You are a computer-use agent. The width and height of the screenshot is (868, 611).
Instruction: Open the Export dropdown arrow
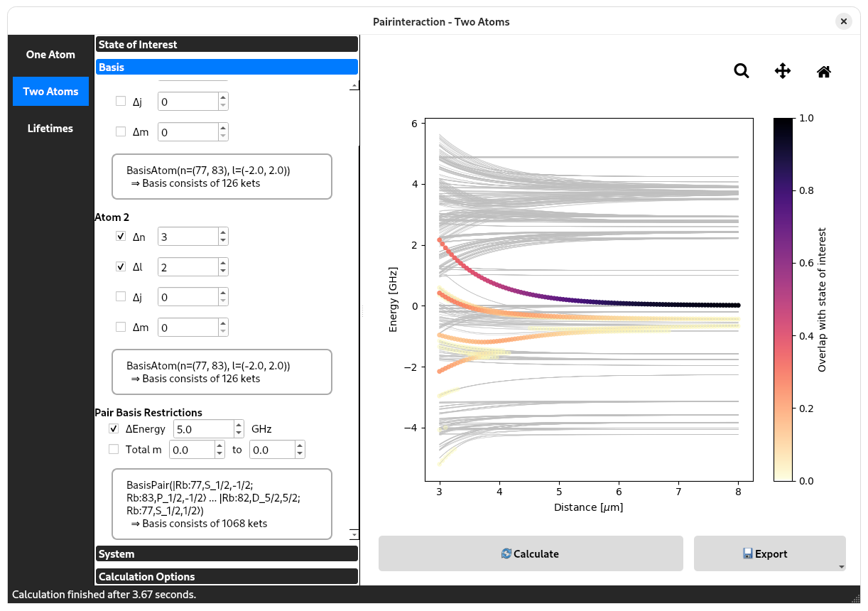pos(841,566)
